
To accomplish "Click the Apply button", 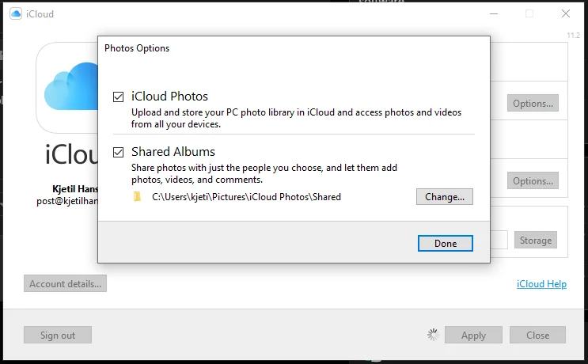I will (x=473, y=335).
